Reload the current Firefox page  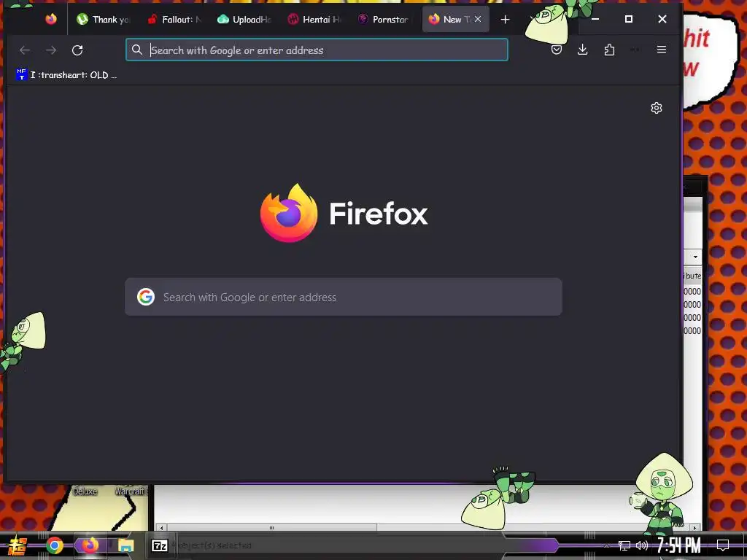coord(77,50)
